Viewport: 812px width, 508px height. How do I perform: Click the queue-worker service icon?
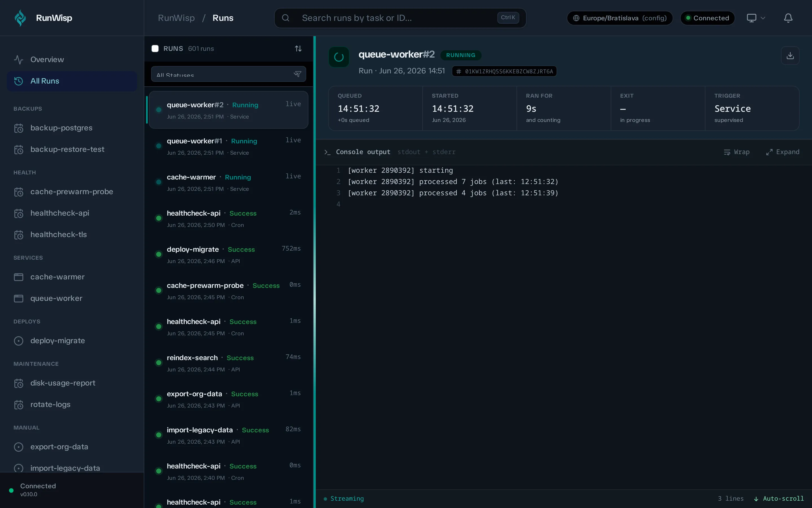pyautogui.click(x=19, y=298)
